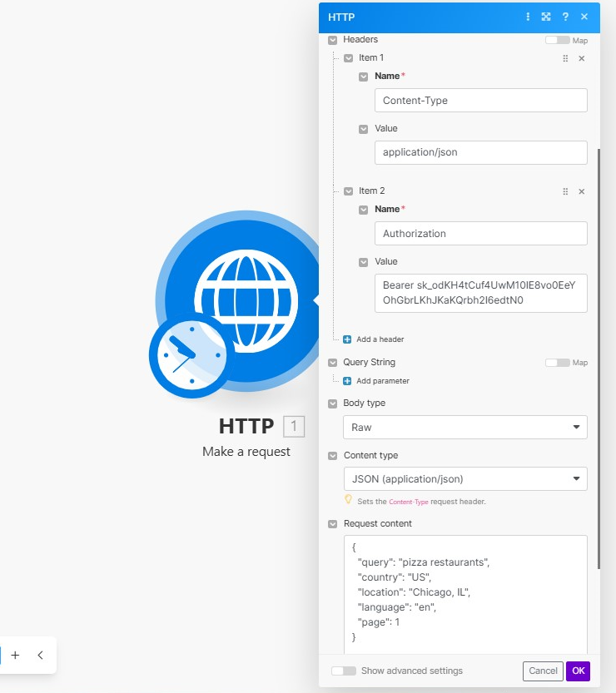The height and width of the screenshot is (693, 616).
Task: Click the Make a request subtitle
Action: (246, 452)
